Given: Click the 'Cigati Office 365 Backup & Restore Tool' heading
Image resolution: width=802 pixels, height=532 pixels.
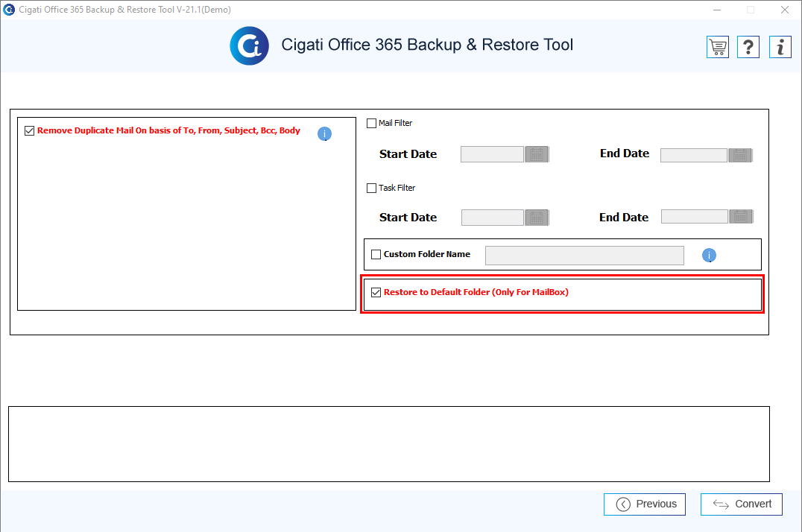Looking at the screenshot, I should tap(427, 45).
